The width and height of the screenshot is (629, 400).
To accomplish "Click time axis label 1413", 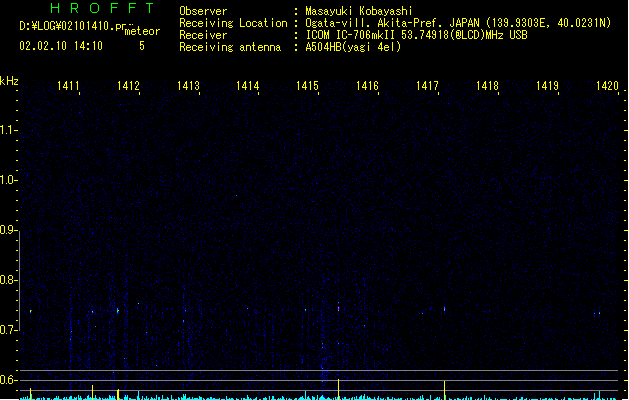I will click(x=188, y=86).
